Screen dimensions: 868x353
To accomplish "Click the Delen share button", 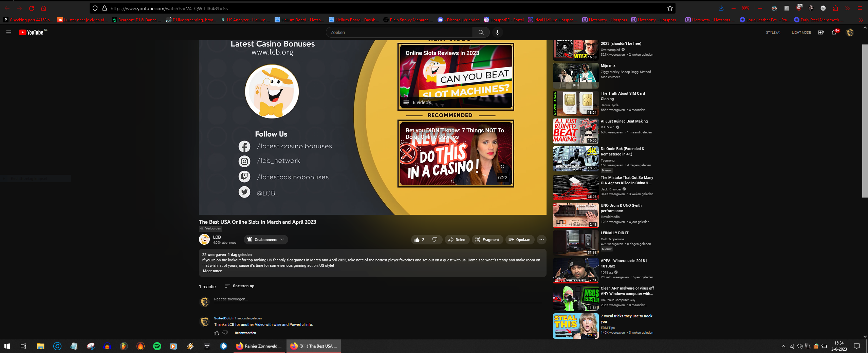I will coord(457,240).
